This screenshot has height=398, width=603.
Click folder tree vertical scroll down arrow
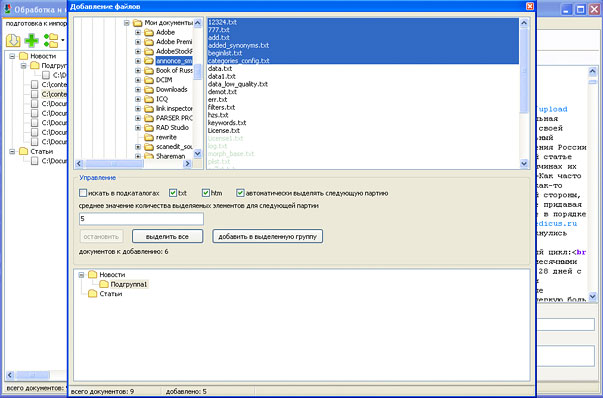(x=198, y=154)
